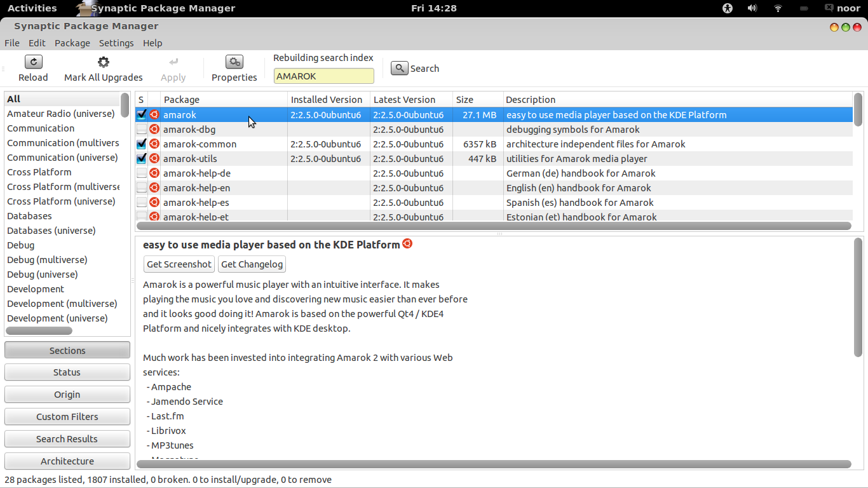Select the Development section
The width and height of the screenshot is (868, 488).
(62, 289)
